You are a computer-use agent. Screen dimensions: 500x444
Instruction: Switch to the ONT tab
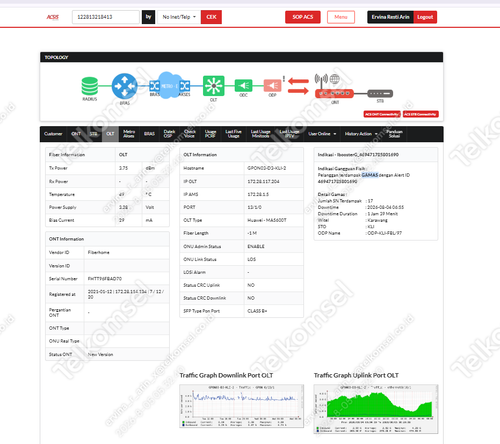tap(76, 134)
